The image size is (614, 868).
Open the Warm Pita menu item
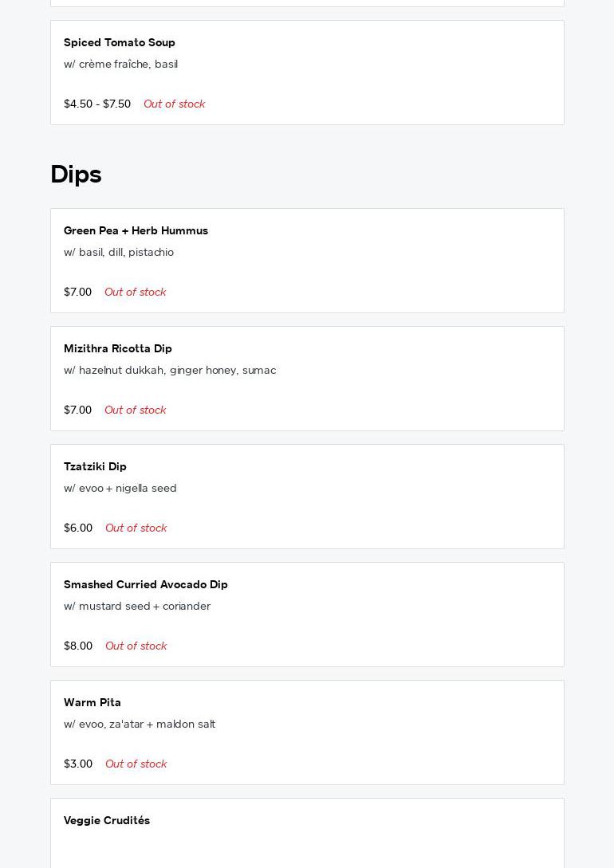92,702
